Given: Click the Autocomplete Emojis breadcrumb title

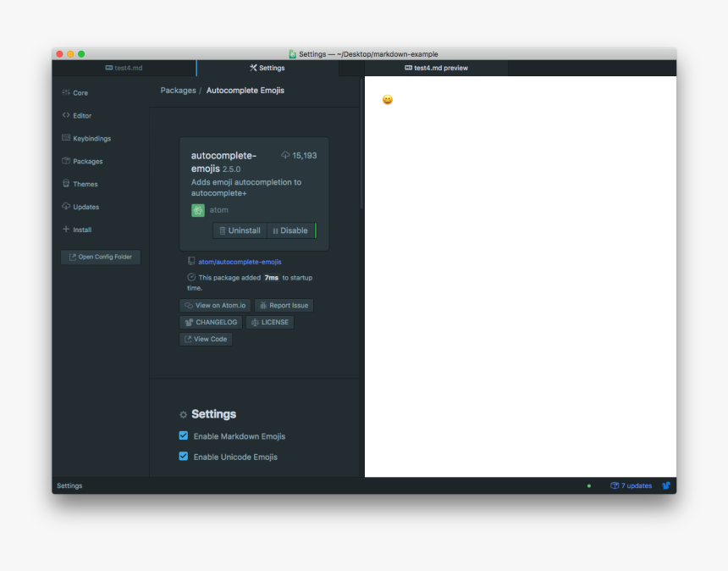Looking at the screenshot, I should click(x=245, y=91).
